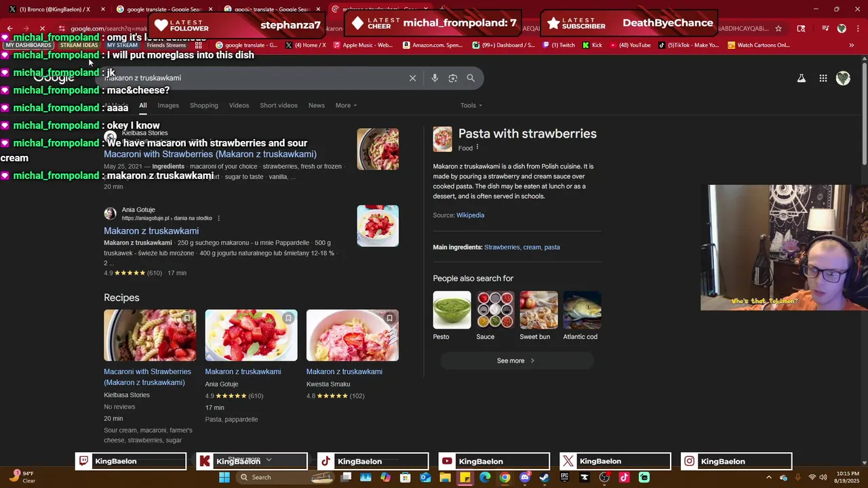Open Atlantic cod related search thumbnail
Viewport: 868px width, 488px height.
(582, 310)
